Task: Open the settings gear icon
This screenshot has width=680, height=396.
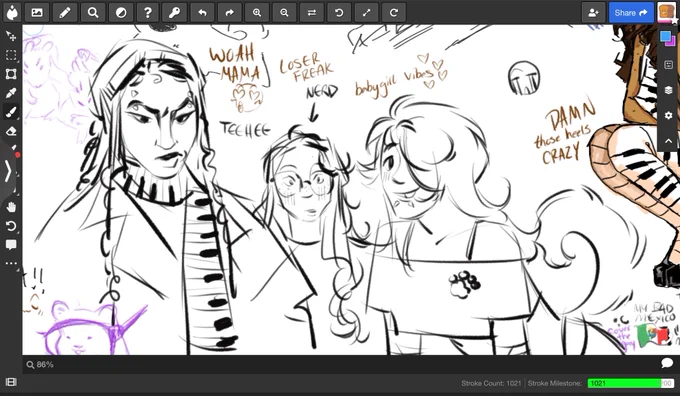Action: coord(668,115)
